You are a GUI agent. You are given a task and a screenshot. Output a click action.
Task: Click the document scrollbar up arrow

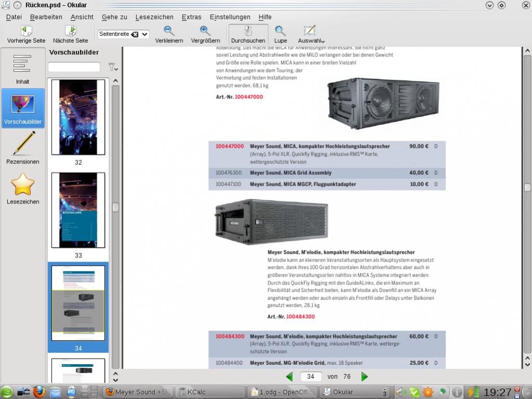[x=527, y=51]
